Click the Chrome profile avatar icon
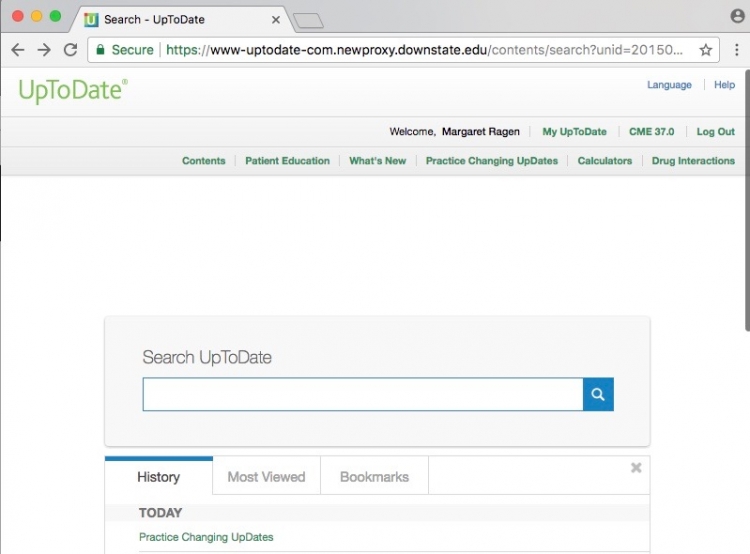This screenshot has width=750, height=554. [737, 16]
